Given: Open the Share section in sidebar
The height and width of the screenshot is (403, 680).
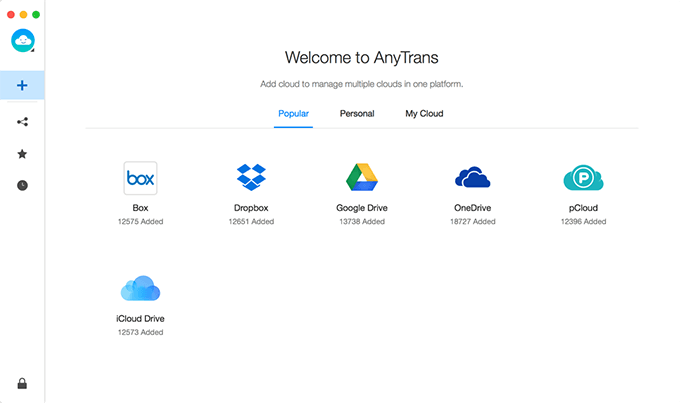Looking at the screenshot, I should tap(23, 122).
